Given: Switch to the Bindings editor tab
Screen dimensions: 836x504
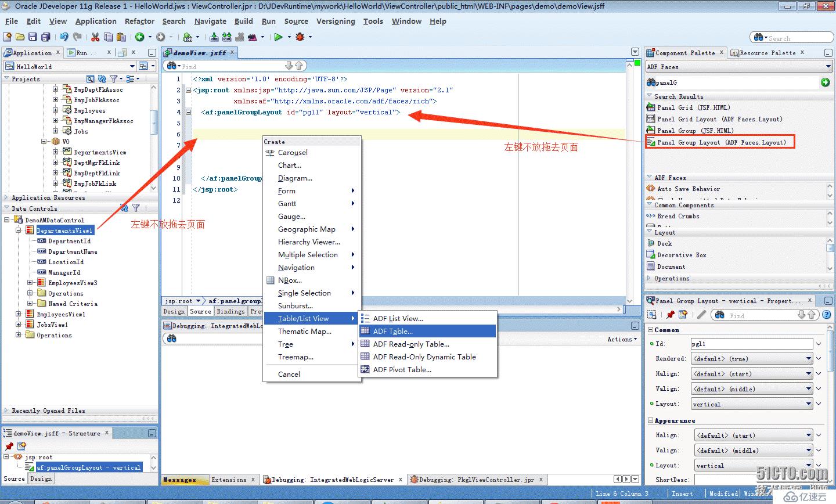Looking at the screenshot, I should click(230, 311).
